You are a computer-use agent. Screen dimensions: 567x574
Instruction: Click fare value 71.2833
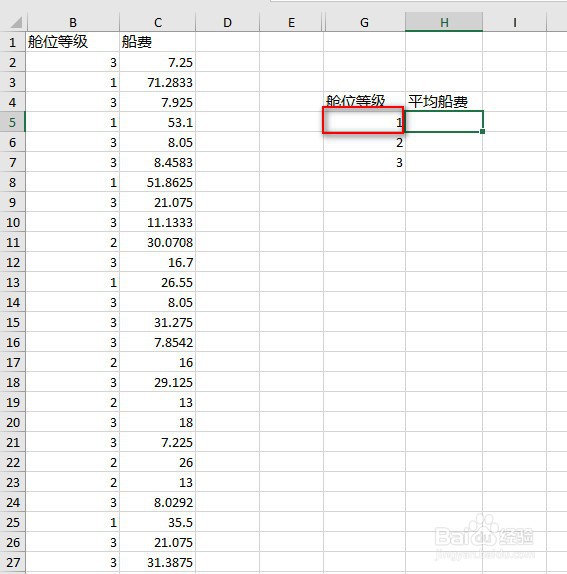tap(158, 82)
